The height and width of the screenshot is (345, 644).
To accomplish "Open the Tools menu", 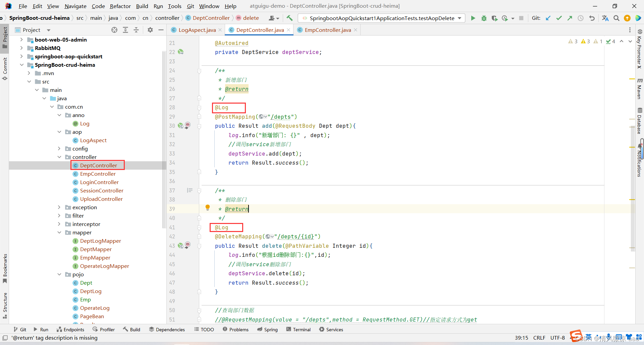I will click(174, 6).
